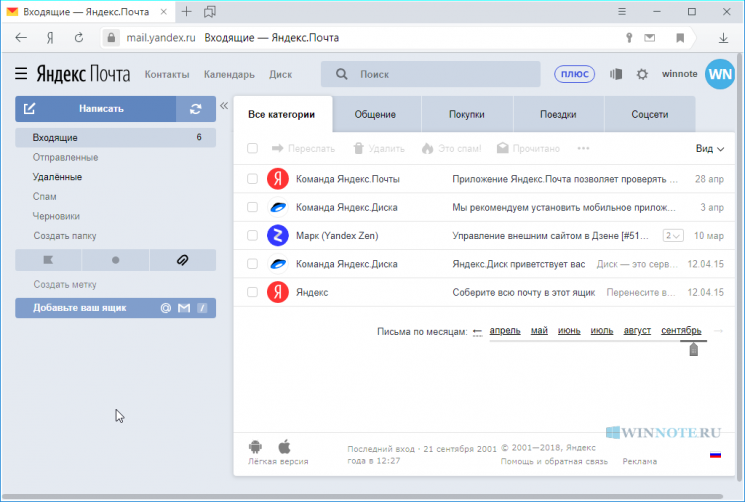745x502 pixels.
Task: Click the Написать compose button
Action: point(96,109)
